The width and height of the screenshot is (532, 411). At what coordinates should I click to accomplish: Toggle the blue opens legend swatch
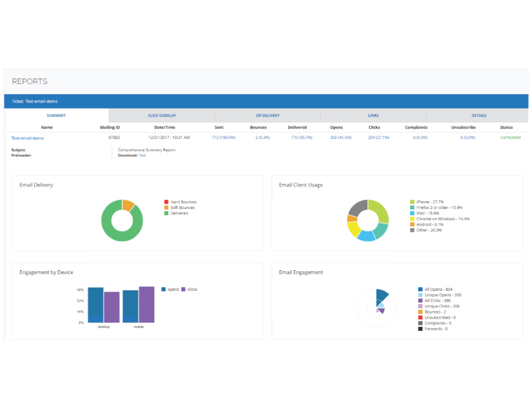[163, 289]
